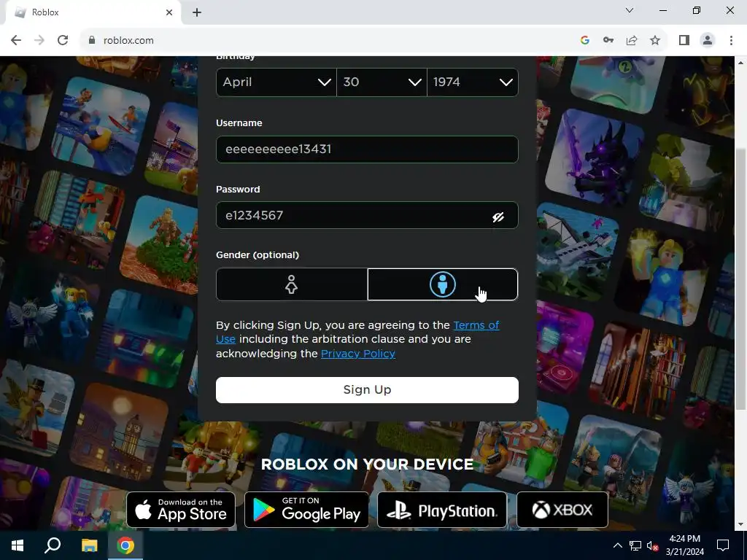747x560 pixels.
Task: Open the muted volume tray icon
Action: click(x=653, y=545)
